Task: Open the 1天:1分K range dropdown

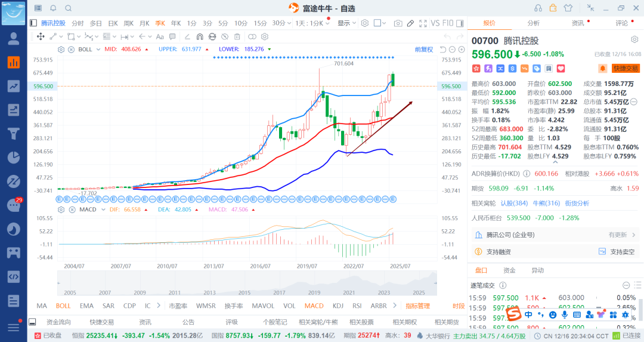Action: coord(312,23)
